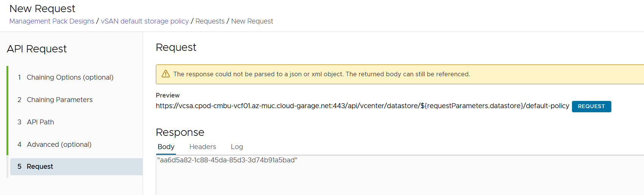Select step 2 Chaining Parameters

pos(60,100)
